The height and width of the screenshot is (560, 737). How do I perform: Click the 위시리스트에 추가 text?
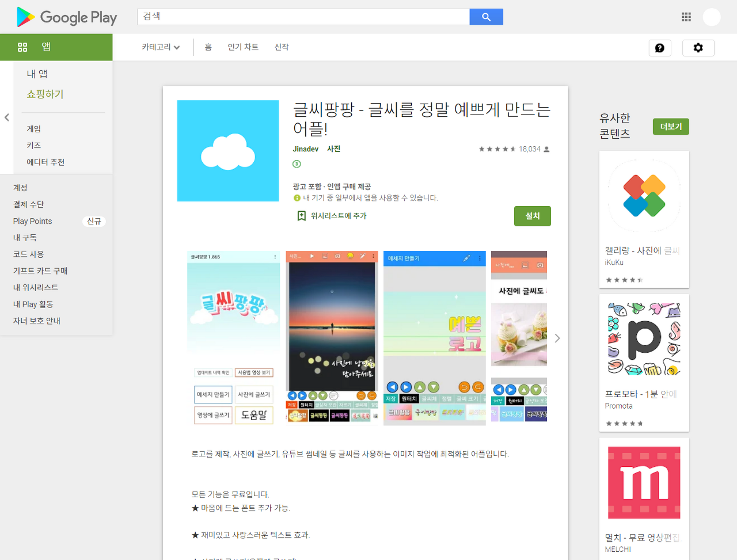[x=339, y=216]
